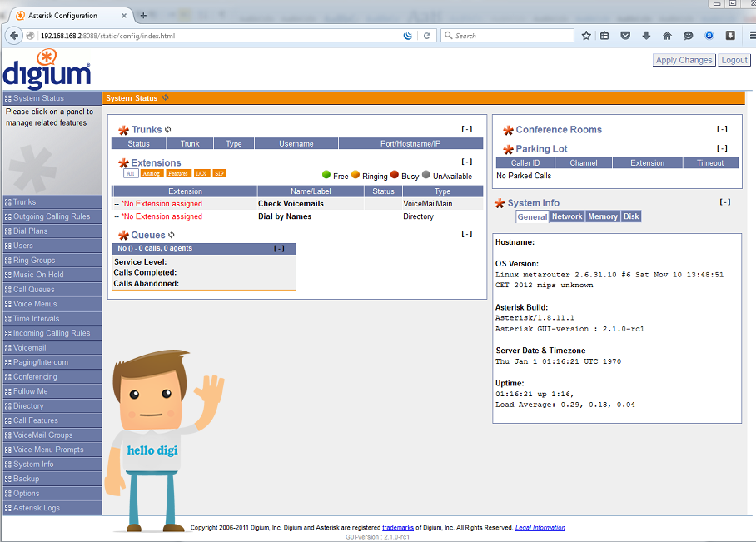Open Paging/Intercom in sidebar
The width and height of the screenshot is (756, 542).
(52, 362)
